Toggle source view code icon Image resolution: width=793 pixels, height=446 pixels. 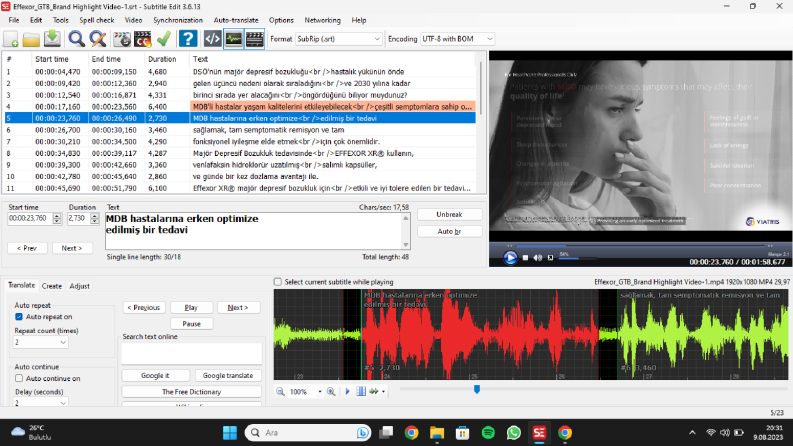pos(212,39)
